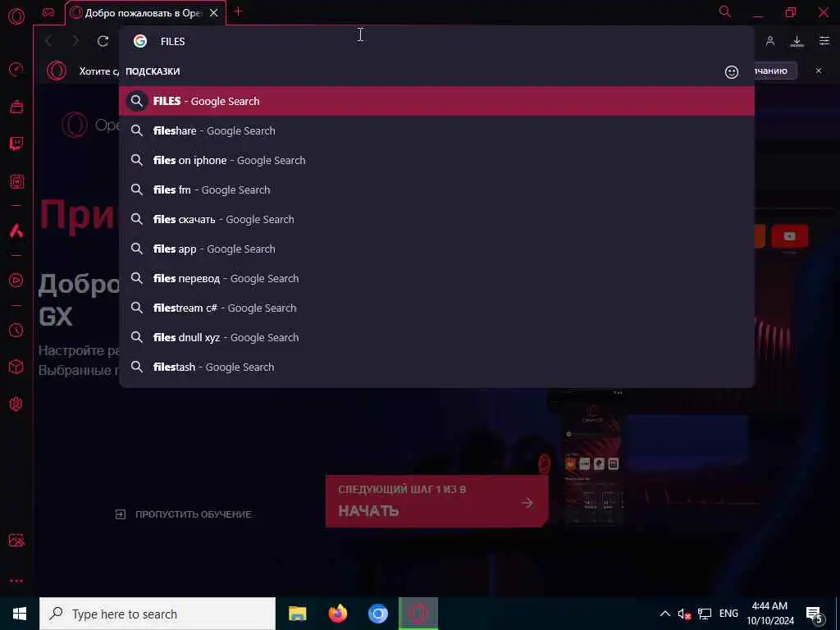Open File Explorer from taskbar

coord(297,614)
